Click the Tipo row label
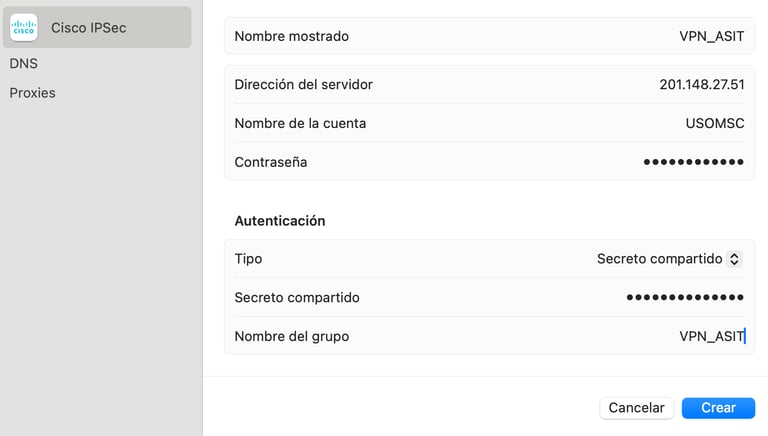Viewport: 768px width, 436px height. point(248,259)
